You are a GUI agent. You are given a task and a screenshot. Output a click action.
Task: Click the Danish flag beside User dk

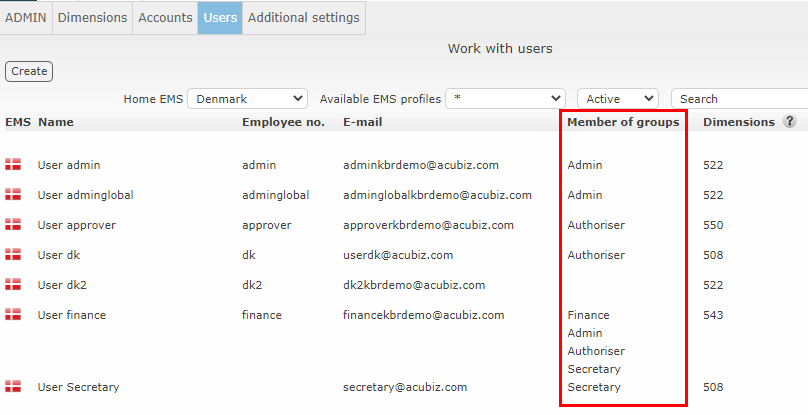tap(13, 254)
